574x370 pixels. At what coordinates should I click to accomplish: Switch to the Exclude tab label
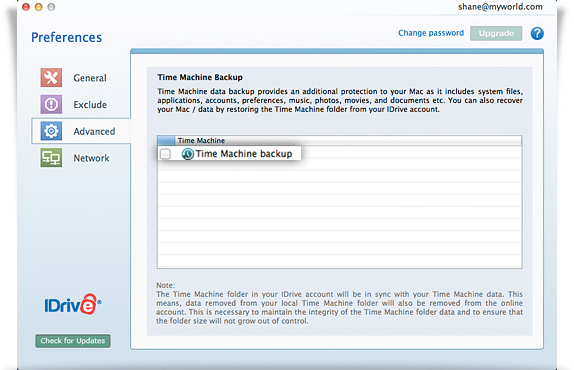pos(90,105)
